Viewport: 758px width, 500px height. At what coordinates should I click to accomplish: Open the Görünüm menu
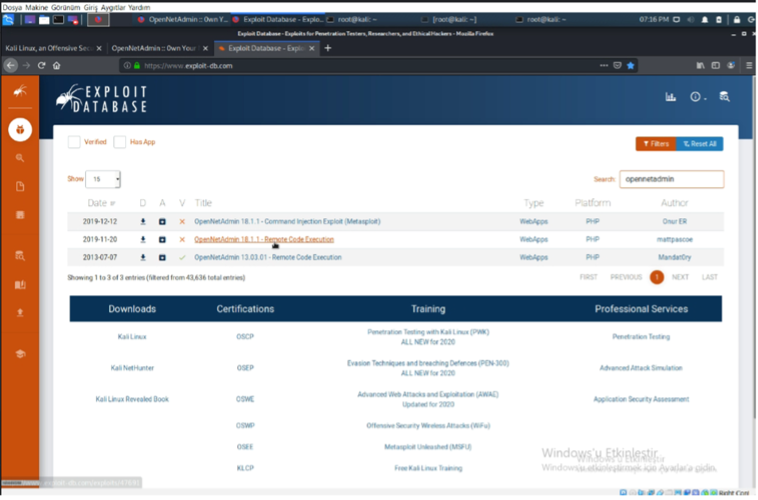pos(66,7)
